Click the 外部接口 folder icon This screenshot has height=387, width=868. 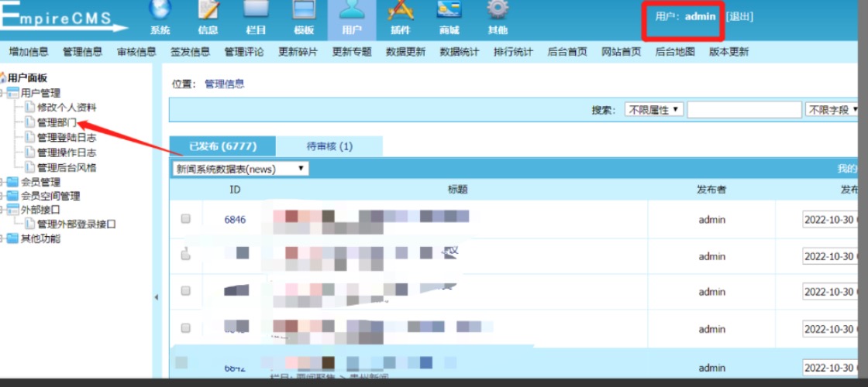click(x=12, y=210)
